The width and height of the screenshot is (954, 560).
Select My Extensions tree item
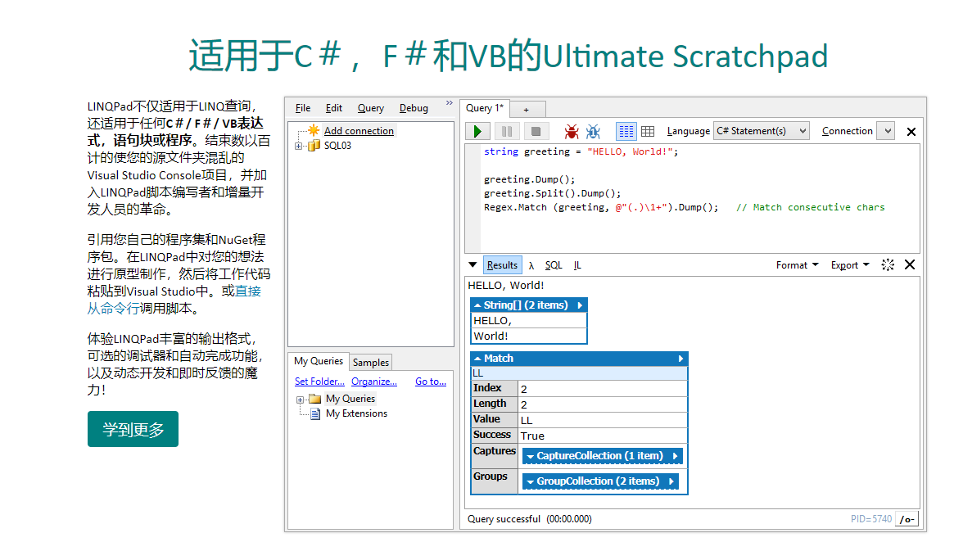(356, 413)
